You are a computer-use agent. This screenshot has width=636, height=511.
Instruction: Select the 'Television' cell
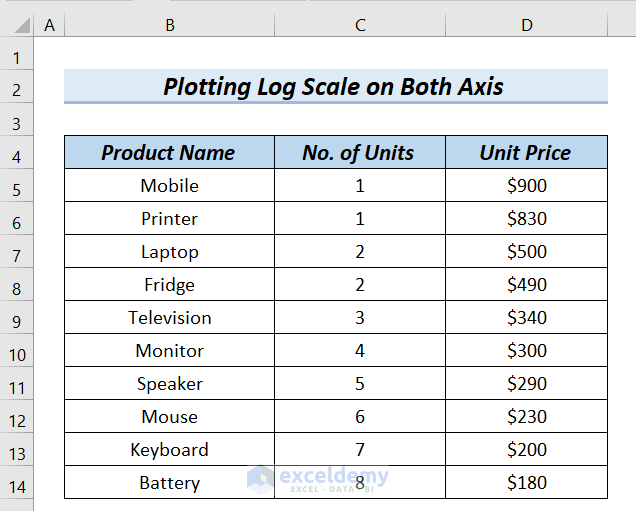(169, 318)
